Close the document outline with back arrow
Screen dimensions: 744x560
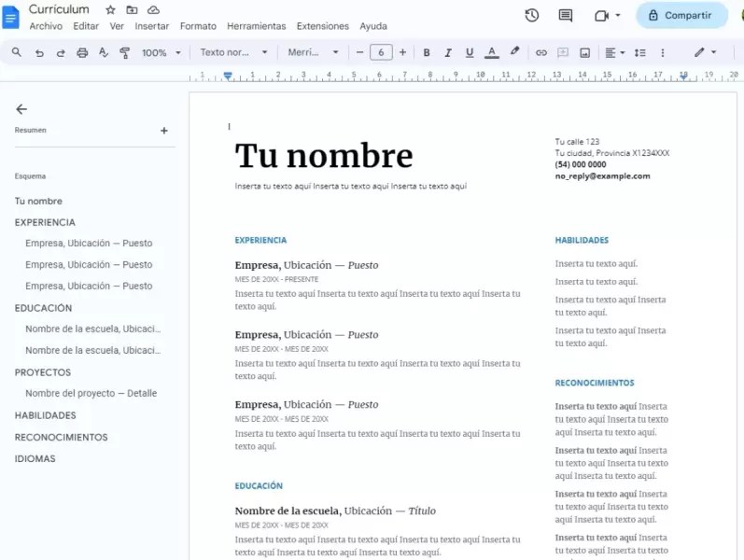tap(21, 109)
